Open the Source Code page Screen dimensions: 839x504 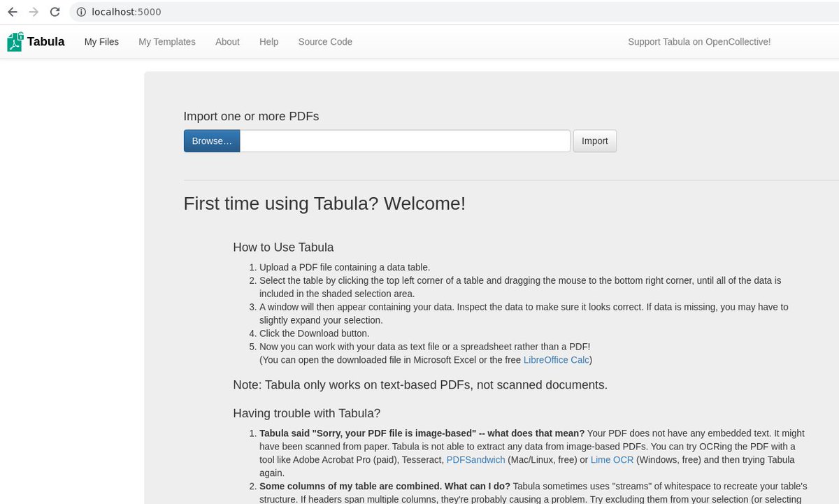click(325, 42)
